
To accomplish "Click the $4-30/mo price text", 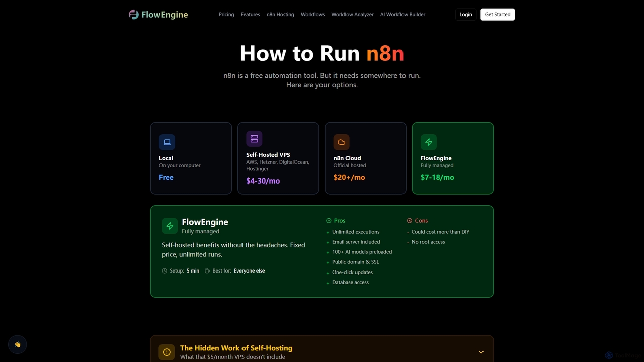I will click(263, 181).
